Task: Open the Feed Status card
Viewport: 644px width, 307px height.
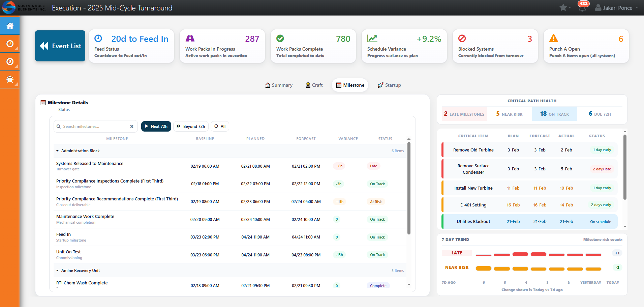Action: (131, 46)
